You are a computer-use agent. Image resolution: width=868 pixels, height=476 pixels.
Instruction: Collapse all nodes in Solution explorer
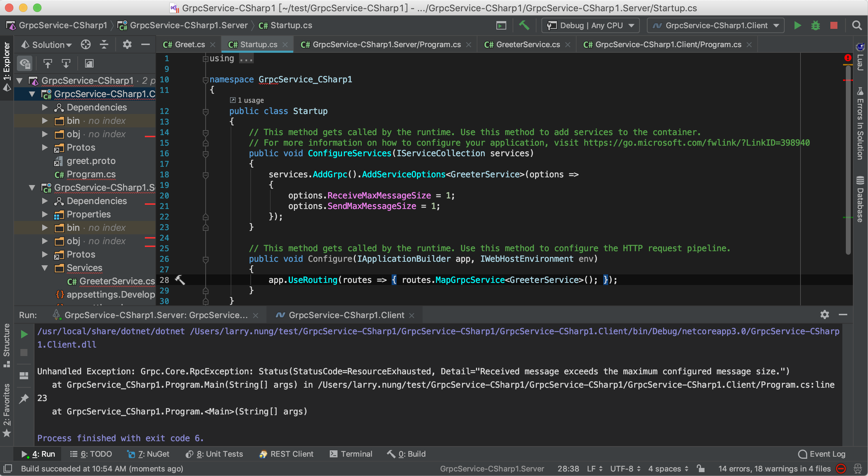coord(104,45)
